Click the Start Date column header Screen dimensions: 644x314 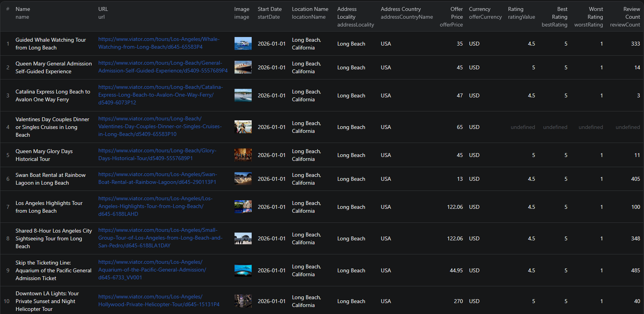[269, 12]
